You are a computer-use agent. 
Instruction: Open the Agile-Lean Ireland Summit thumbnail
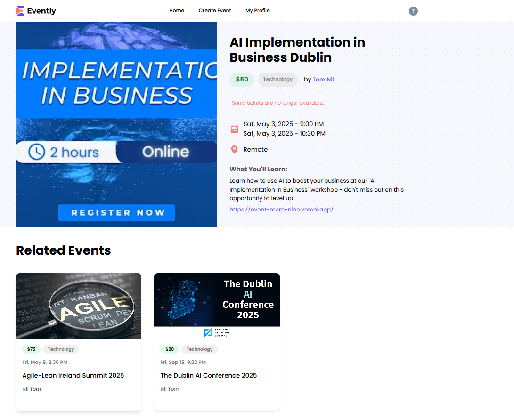[x=79, y=306]
